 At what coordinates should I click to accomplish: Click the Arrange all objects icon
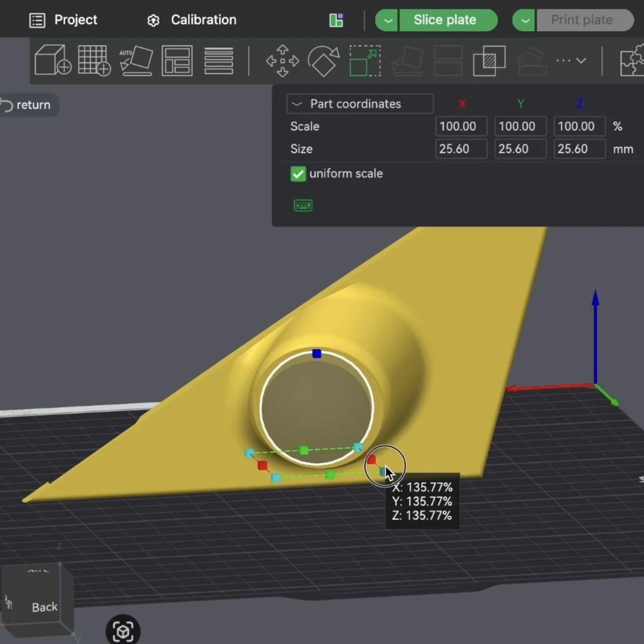click(x=177, y=60)
